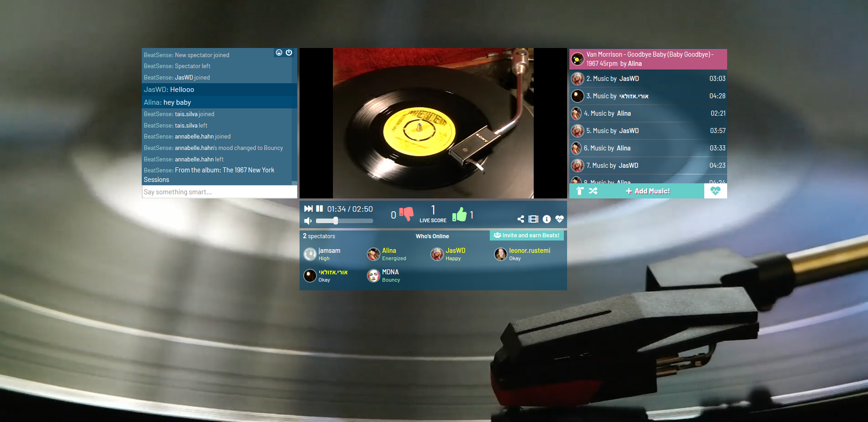Click the username Alina in Who's Online
Image resolution: width=868 pixels, height=422 pixels.
coord(389,251)
